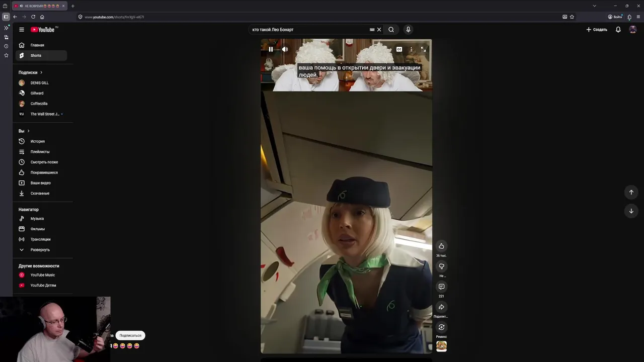The height and width of the screenshot is (362, 644).
Task: Click the Подписаться button
Action: pos(130,335)
